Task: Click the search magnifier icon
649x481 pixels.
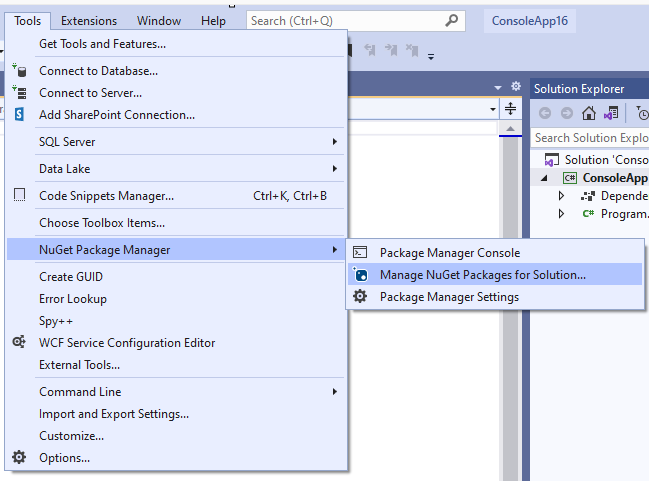Action: tap(452, 20)
